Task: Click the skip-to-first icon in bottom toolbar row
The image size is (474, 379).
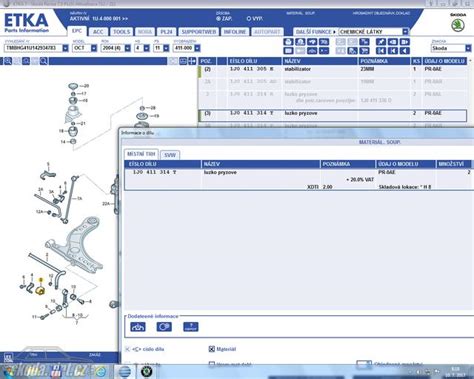Action: (381, 51)
